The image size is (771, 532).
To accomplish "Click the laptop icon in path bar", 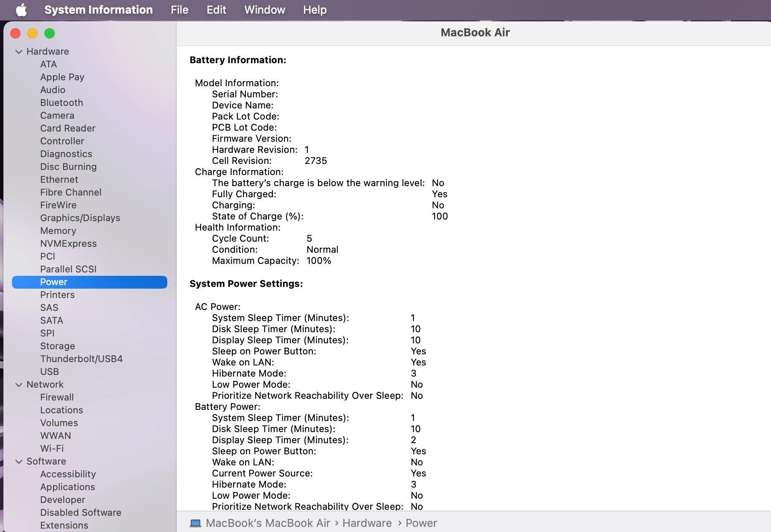I will point(196,523).
